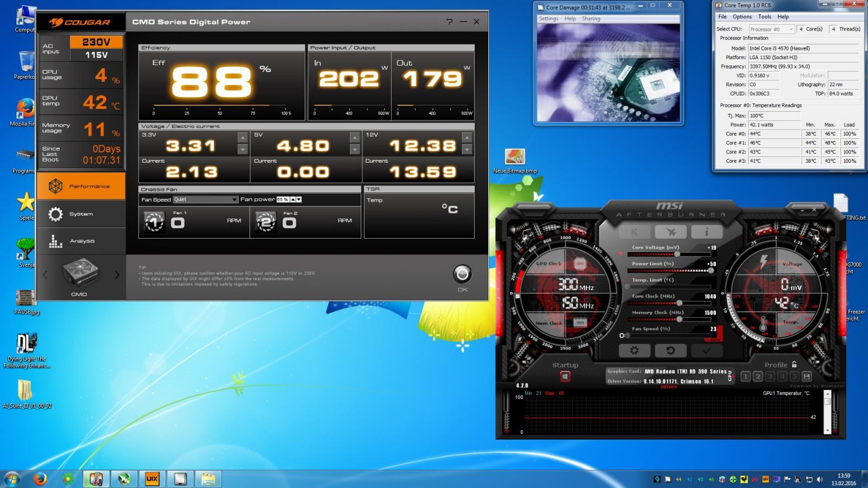This screenshot has height=488, width=868.
Task: Open Settings menu in Core Damage
Action: 548,18
